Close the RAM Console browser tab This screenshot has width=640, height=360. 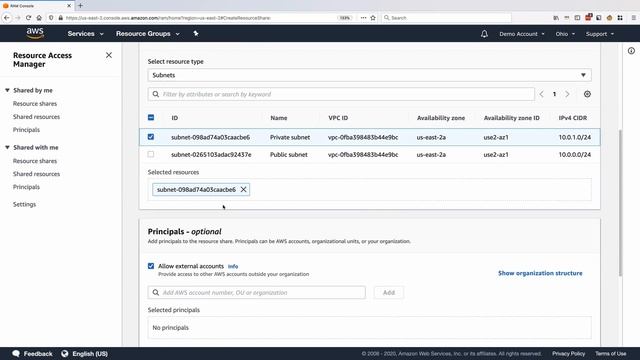(x=69, y=6)
